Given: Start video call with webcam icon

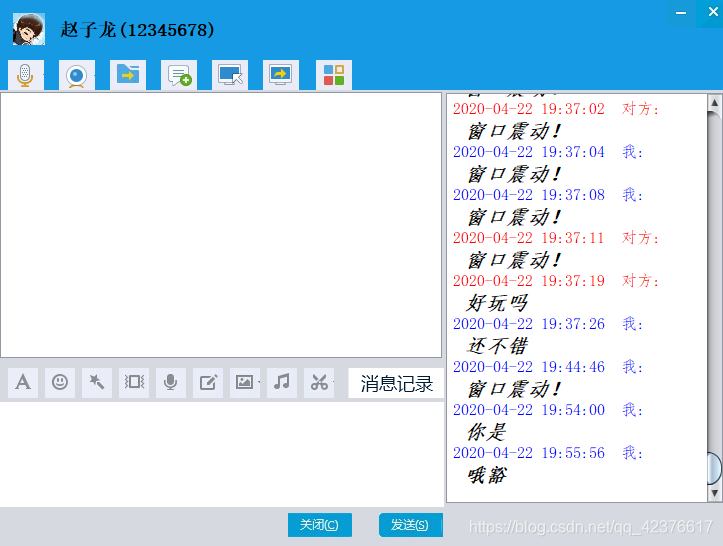Looking at the screenshot, I should (77, 75).
